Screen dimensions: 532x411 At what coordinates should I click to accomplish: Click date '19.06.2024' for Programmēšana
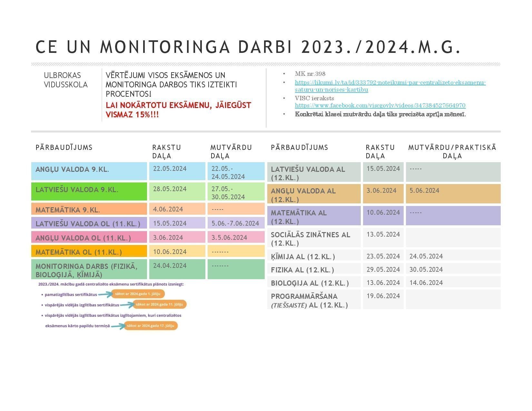pos(383,296)
